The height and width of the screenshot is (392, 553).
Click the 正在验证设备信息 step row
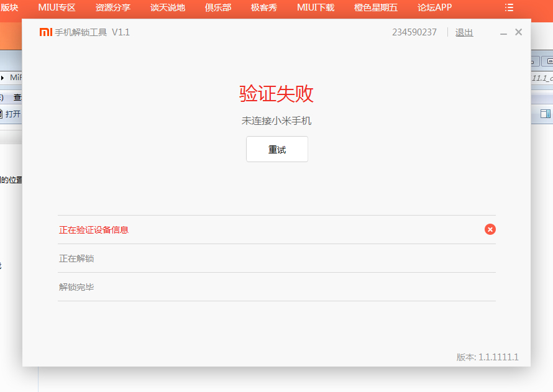(x=277, y=229)
